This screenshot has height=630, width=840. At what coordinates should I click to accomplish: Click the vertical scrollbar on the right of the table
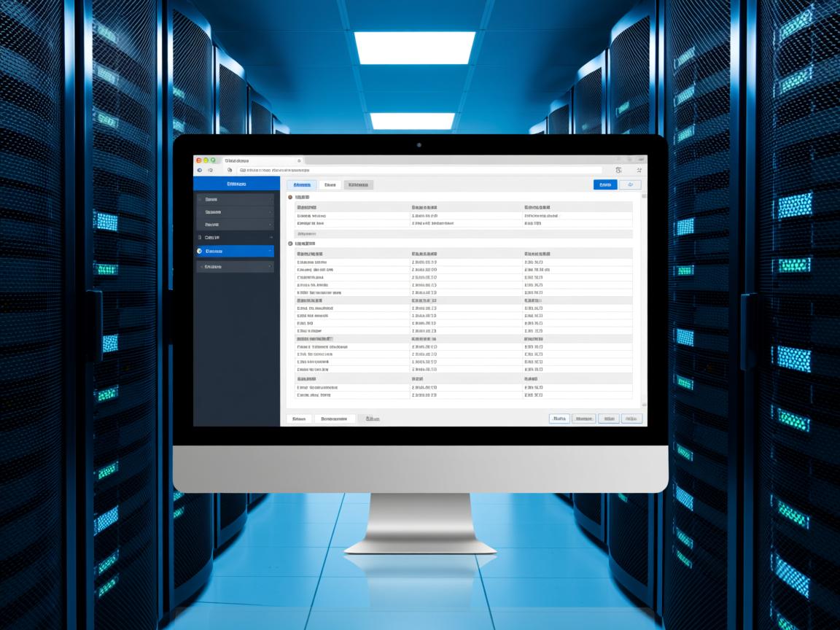[x=643, y=299]
